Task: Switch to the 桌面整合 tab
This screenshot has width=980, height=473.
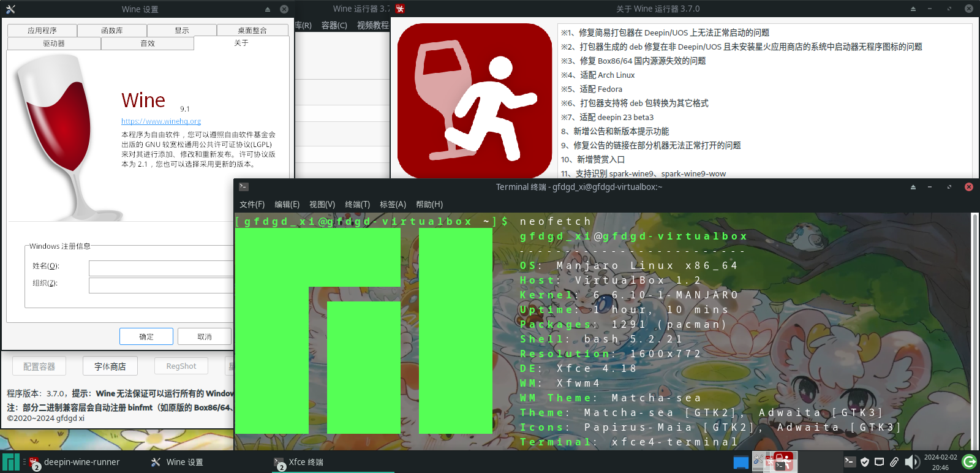Action: point(252,31)
